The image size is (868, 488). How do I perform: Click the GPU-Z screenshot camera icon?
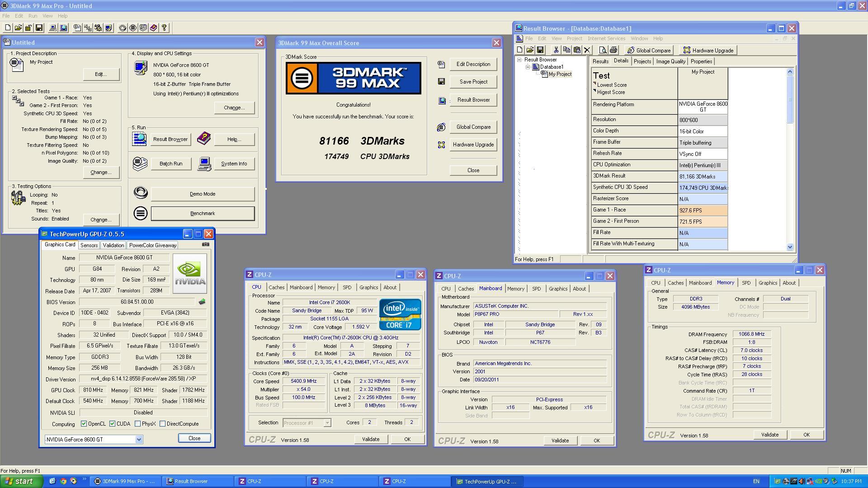point(206,244)
